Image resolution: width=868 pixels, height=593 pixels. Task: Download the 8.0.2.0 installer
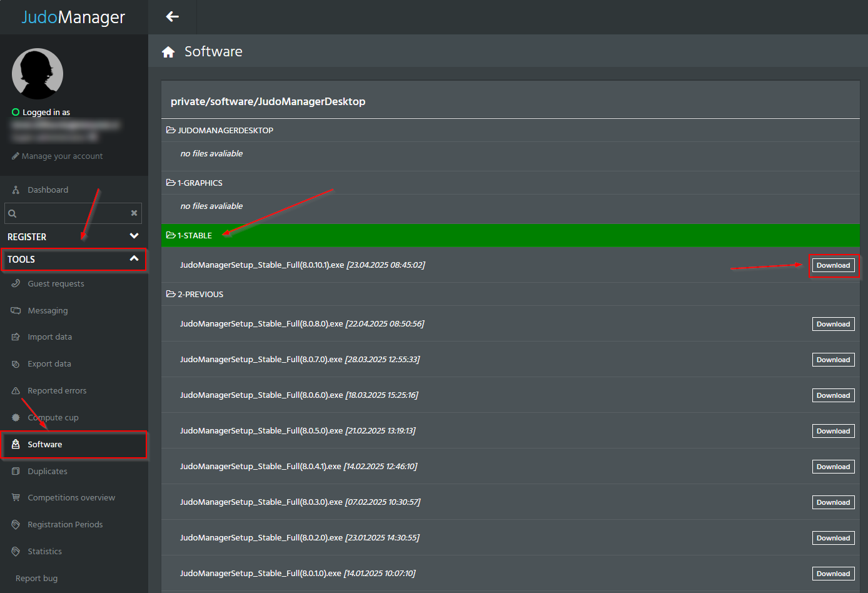coord(833,538)
